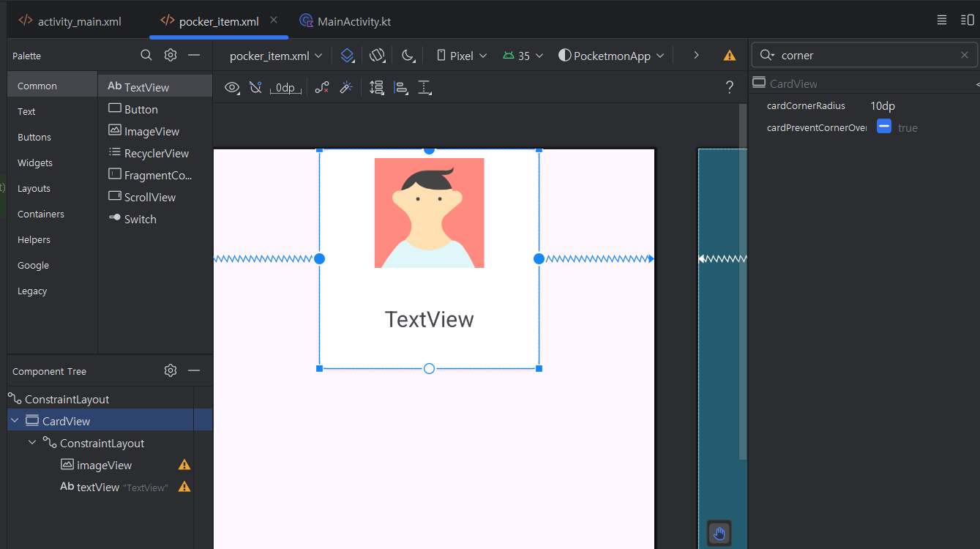
Task: Open the design surface layers selector
Action: [x=348, y=55]
